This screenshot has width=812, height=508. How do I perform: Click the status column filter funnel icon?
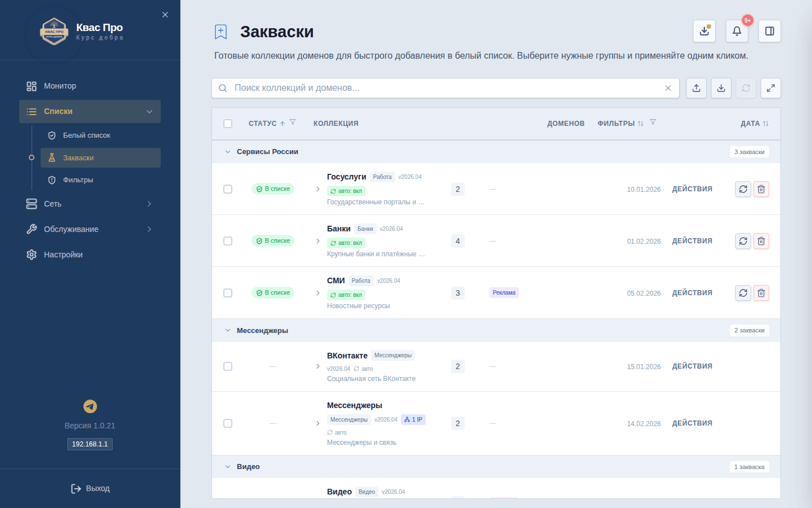(x=293, y=122)
